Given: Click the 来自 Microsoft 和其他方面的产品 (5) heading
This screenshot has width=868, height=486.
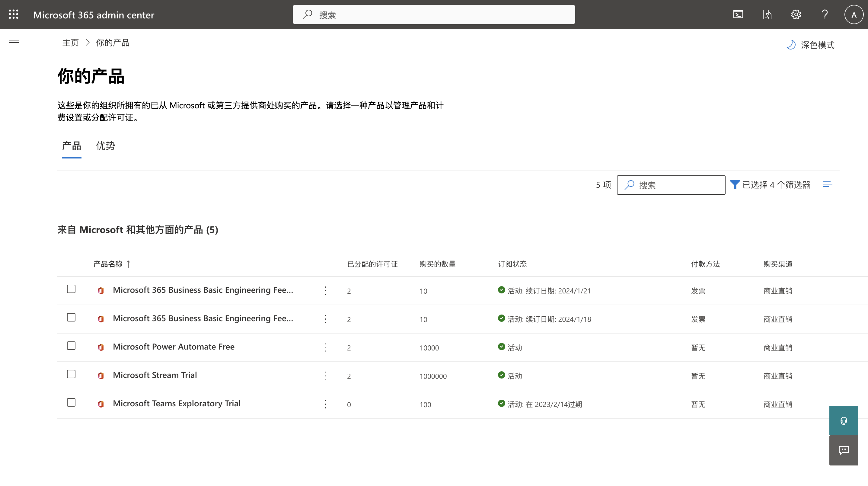Looking at the screenshot, I should [x=138, y=229].
